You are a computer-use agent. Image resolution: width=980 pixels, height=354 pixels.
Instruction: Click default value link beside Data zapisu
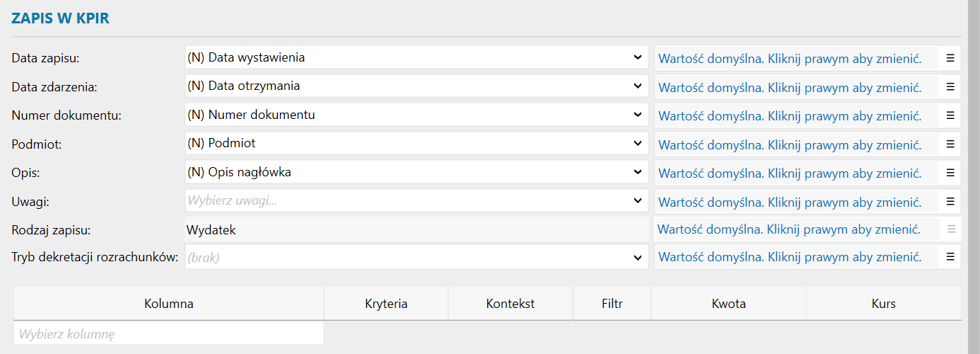coord(790,58)
